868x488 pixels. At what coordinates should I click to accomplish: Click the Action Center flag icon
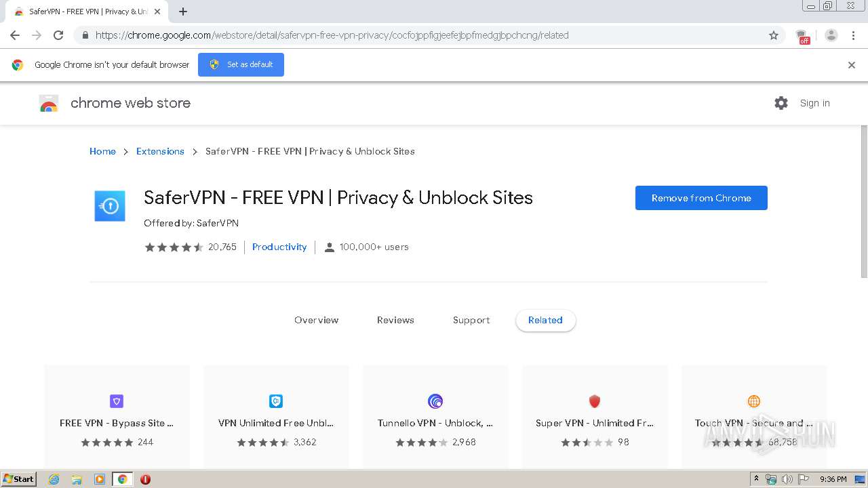point(804,479)
